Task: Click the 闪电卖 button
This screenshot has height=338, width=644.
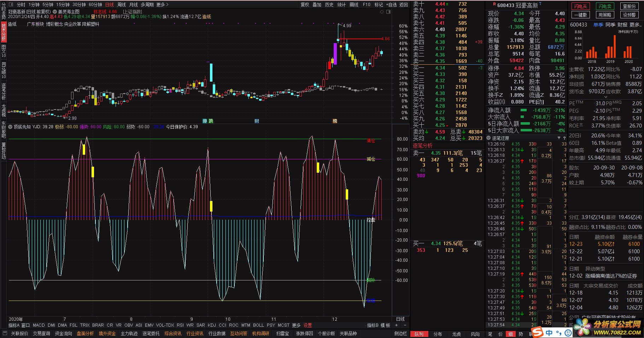Action: 605,6
